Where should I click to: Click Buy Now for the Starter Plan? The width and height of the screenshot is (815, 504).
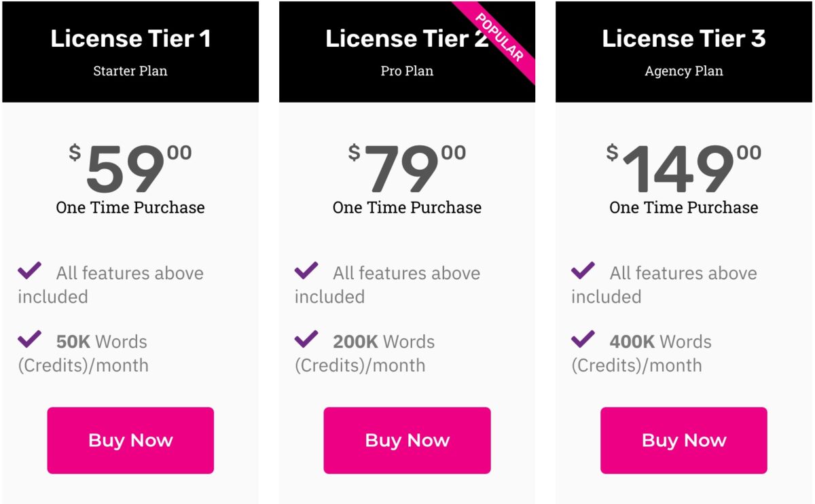click(130, 440)
